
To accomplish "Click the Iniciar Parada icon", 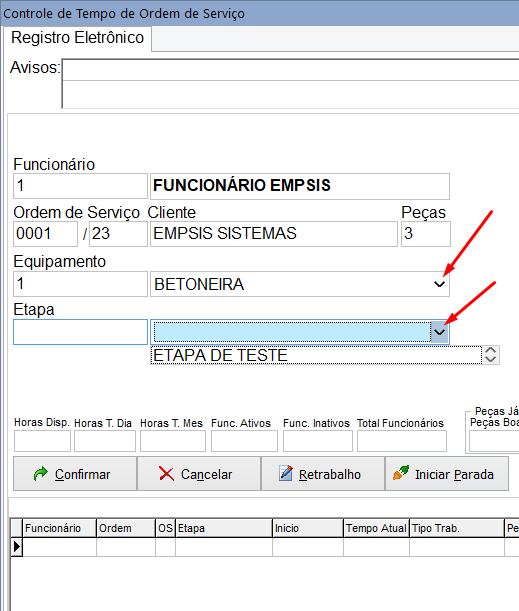I will point(401,473).
